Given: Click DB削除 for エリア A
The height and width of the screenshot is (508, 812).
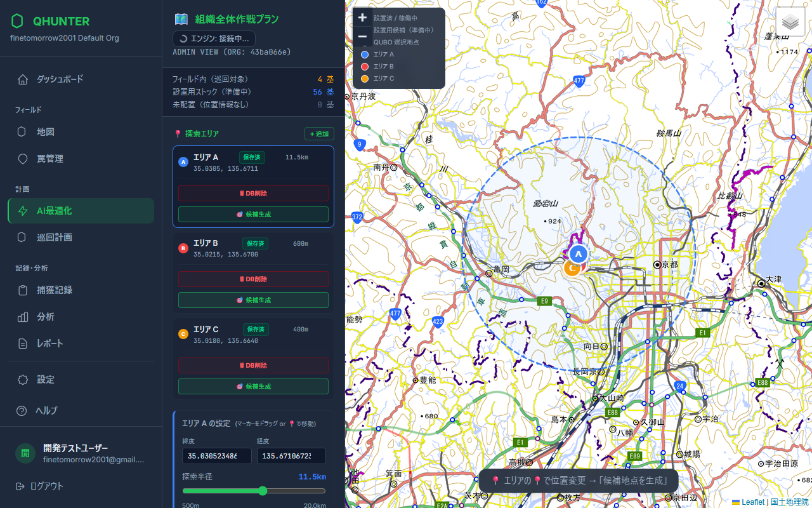Looking at the screenshot, I should point(253,193).
